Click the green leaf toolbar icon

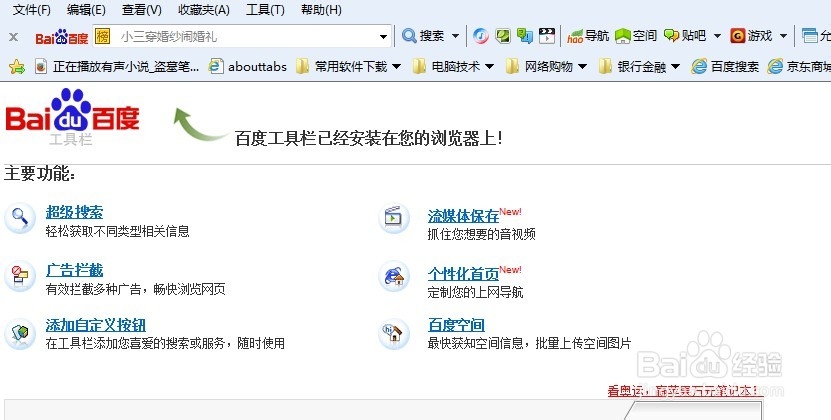(x=502, y=36)
